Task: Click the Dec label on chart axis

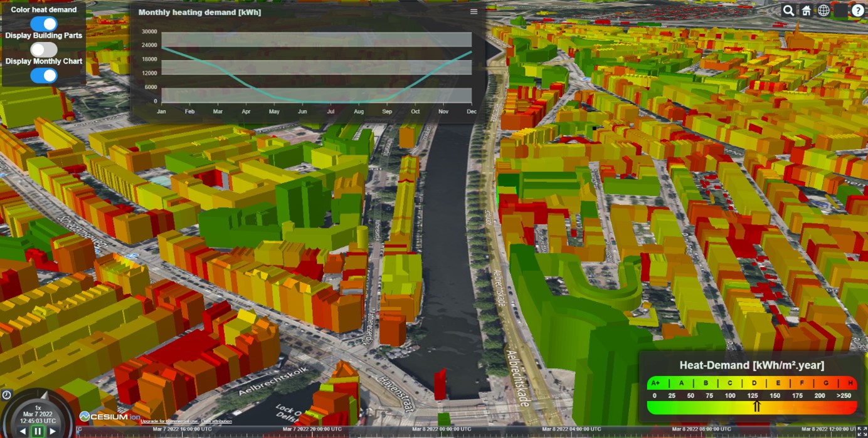Action: 472,112
